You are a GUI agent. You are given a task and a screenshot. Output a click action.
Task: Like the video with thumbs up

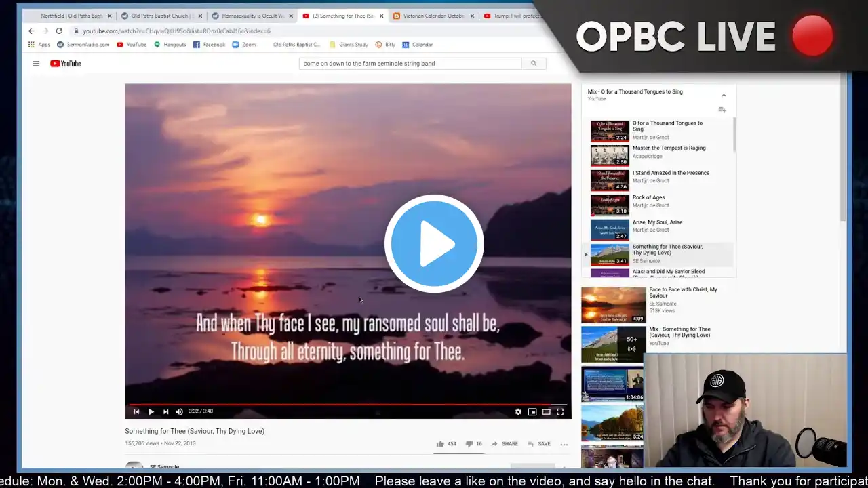(x=446, y=444)
